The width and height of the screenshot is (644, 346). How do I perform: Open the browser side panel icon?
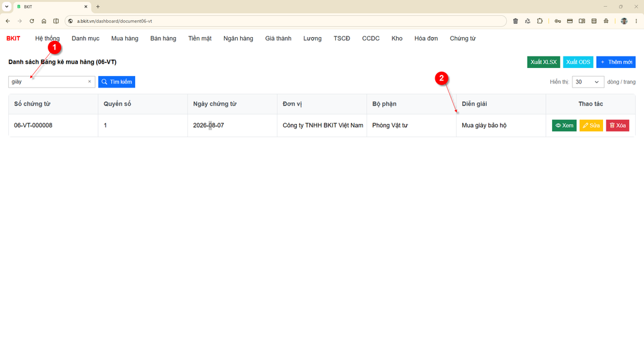point(56,21)
